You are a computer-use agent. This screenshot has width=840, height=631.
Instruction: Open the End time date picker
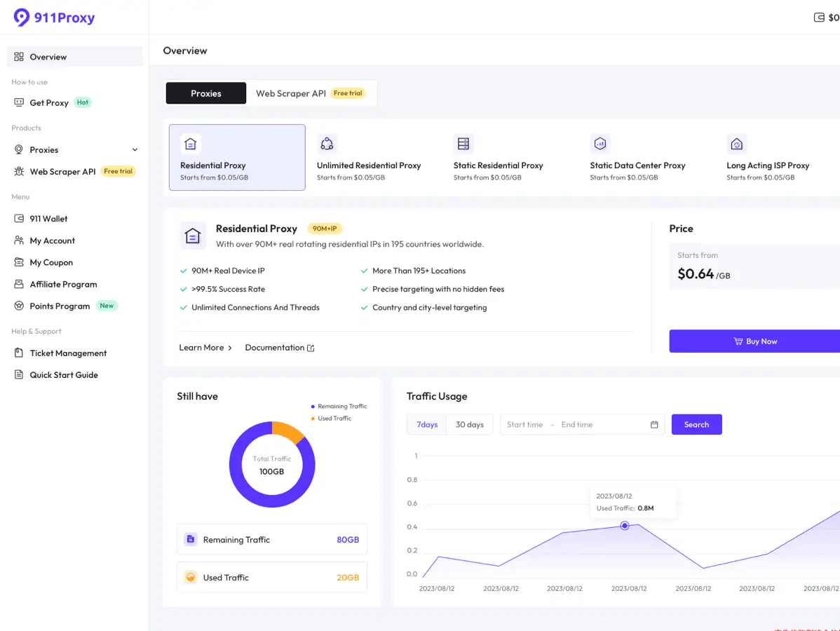pos(577,425)
